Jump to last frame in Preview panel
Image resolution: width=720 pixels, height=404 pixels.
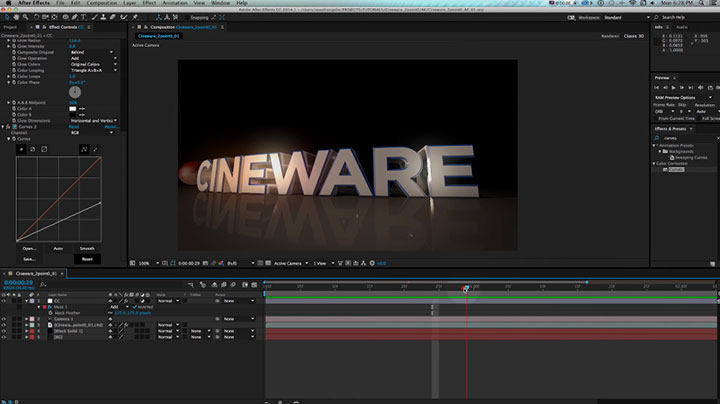[691, 87]
